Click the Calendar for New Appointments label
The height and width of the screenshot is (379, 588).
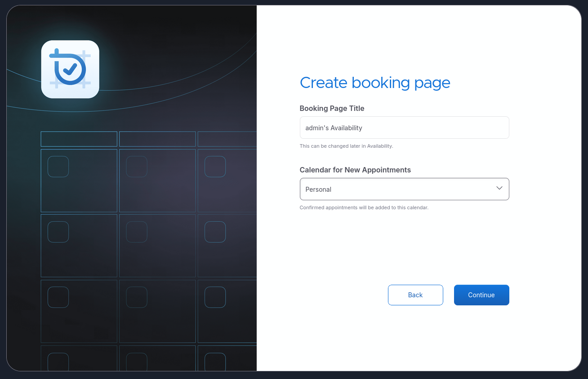coord(355,170)
